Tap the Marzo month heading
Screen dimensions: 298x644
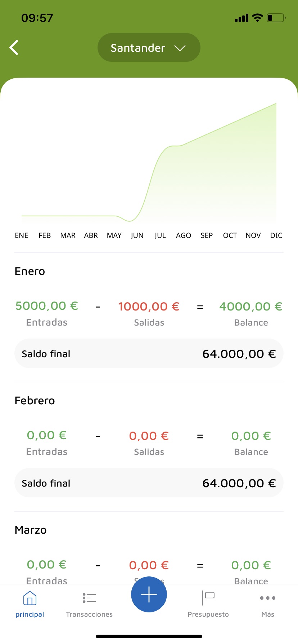tap(31, 530)
